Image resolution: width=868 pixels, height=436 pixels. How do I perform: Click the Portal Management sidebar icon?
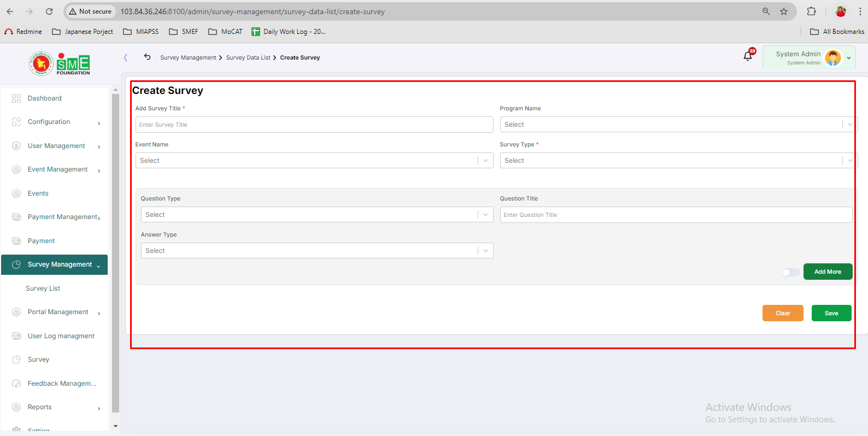pos(16,312)
